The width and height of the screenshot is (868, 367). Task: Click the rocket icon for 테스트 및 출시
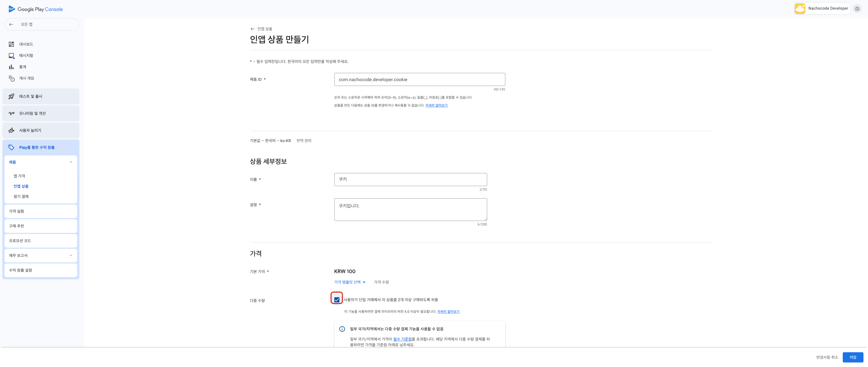click(x=11, y=96)
